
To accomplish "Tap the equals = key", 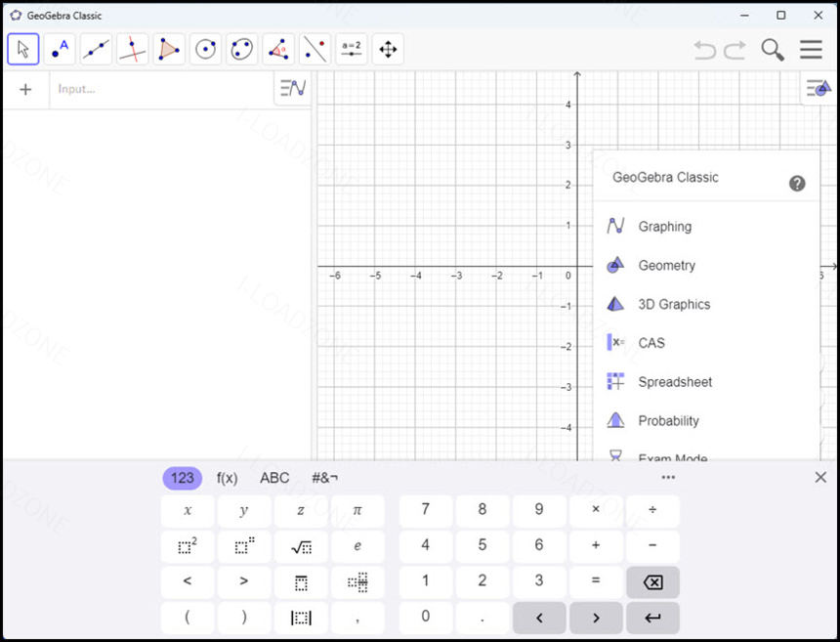I will point(596,580).
